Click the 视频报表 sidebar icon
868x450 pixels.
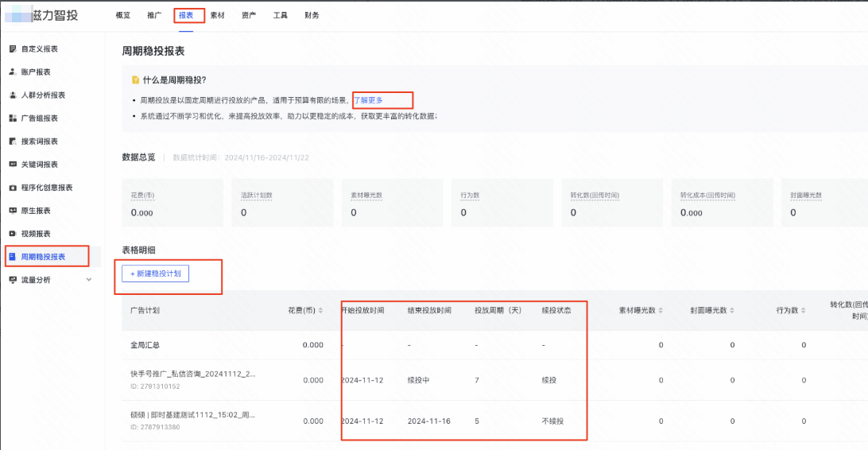13,234
